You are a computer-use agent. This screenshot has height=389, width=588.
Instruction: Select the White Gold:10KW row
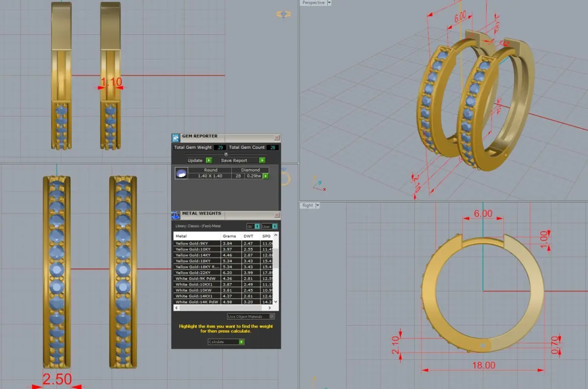tap(223, 290)
